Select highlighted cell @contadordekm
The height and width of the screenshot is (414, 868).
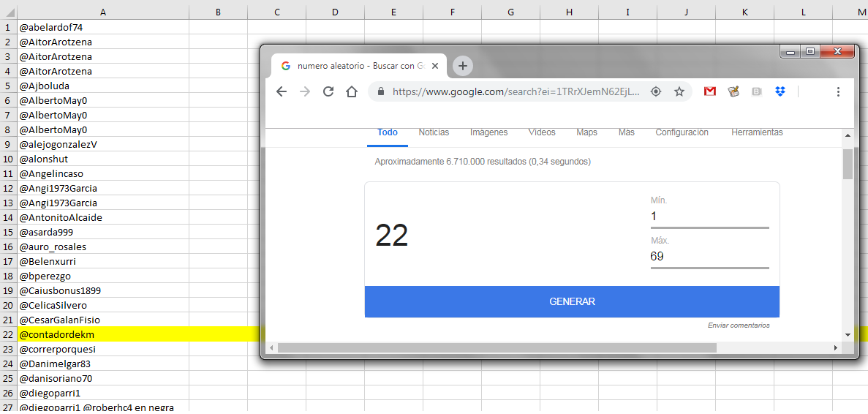point(103,334)
